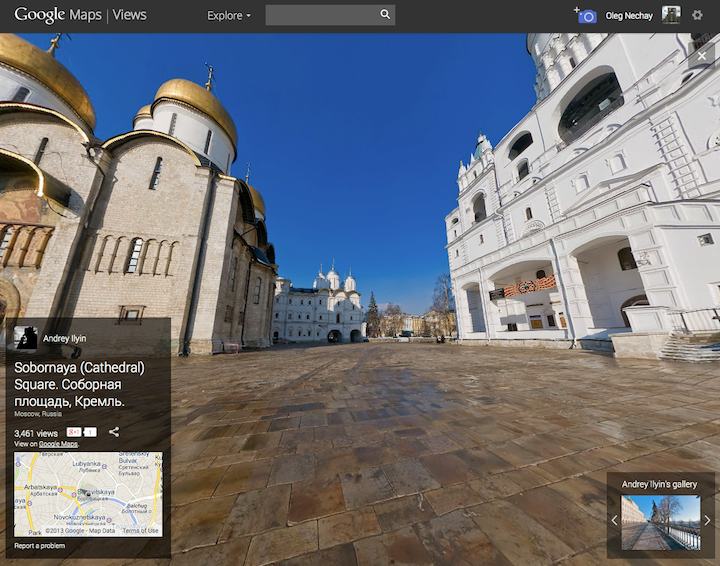Click the search magnifier icon
This screenshot has height=566, width=720.
pos(385,15)
